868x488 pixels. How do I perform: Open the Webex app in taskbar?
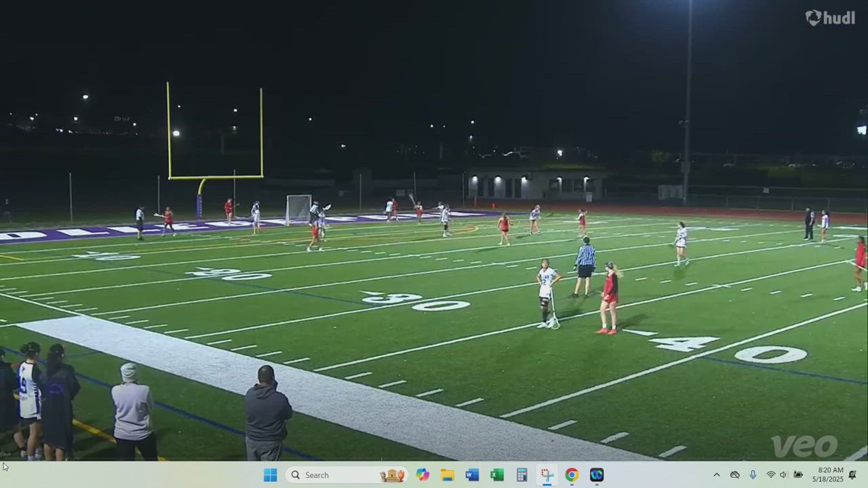point(597,475)
